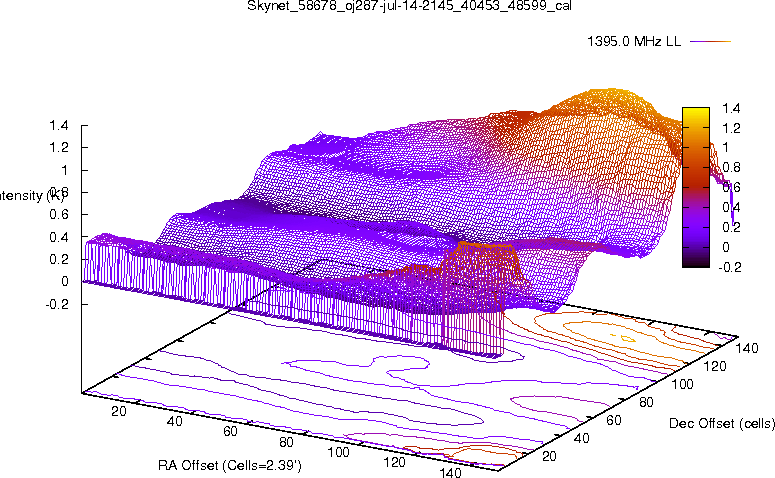775x478 pixels.
Task: Select the RA Offset (Cells=2.39') axis label
Action: pos(230,465)
